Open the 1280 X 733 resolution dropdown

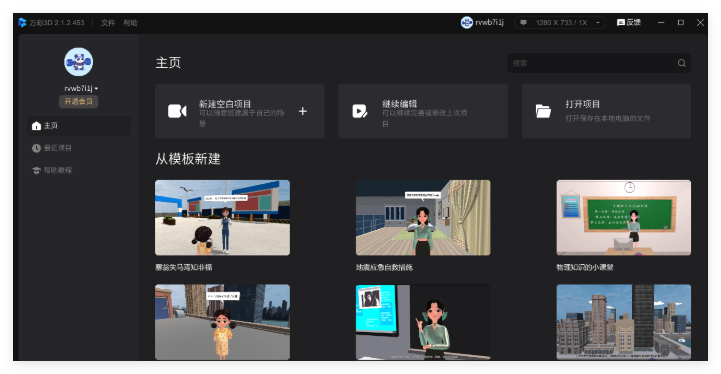(x=560, y=22)
